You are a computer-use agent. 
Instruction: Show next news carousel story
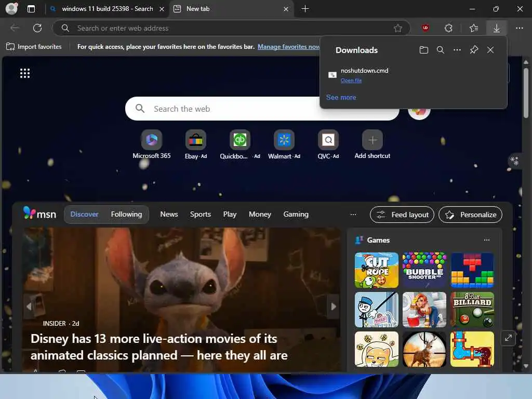coord(334,307)
